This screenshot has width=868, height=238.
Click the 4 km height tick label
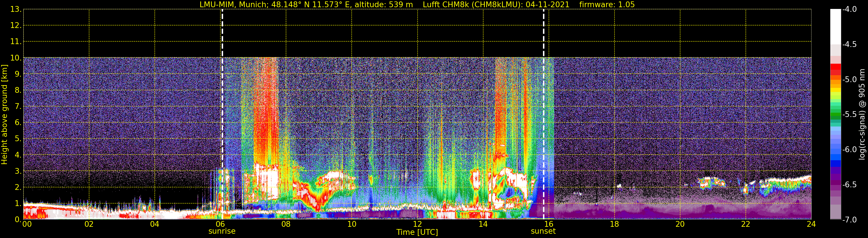click(18, 155)
